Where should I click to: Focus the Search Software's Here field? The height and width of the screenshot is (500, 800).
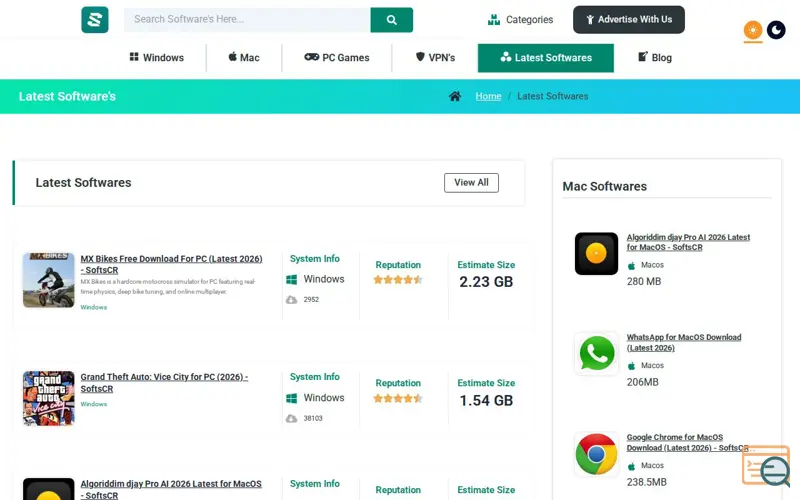tap(247, 20)
